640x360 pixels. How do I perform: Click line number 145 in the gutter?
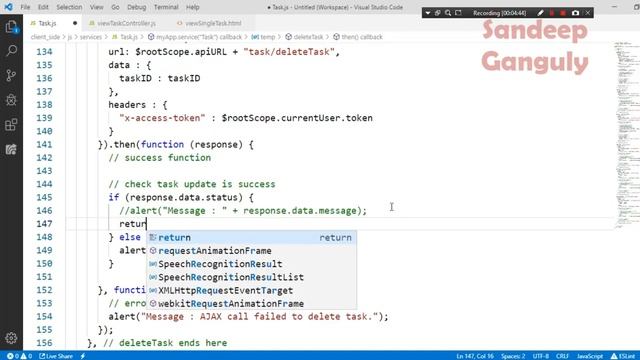click(x=44, y=198)
